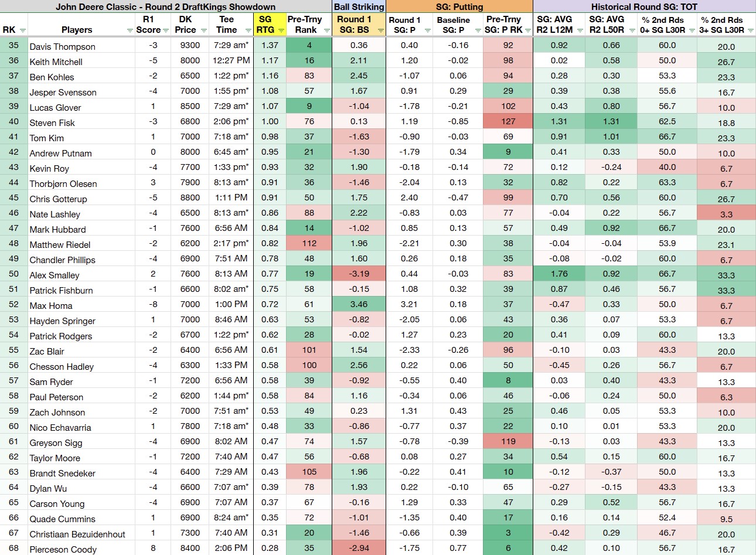Select the Historical Round SG: TOT header

(x=644, y=7)
